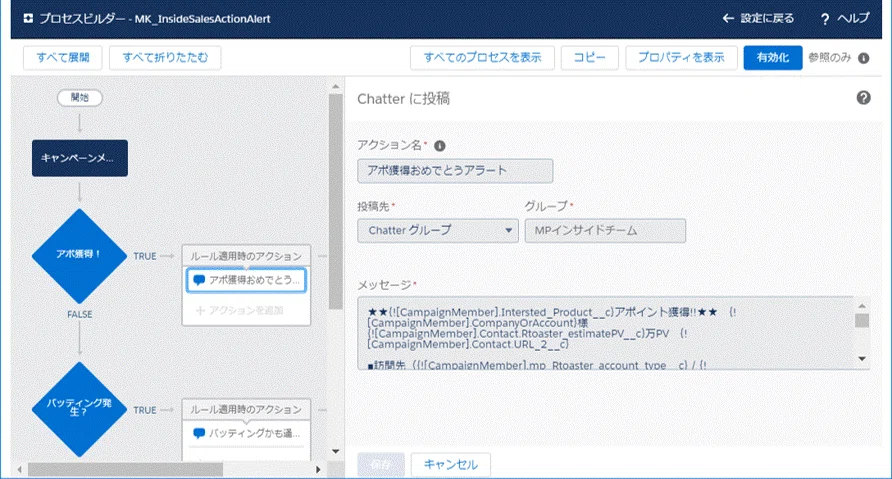Click chat bubble icon of バッティングかも action
The height and width of the screenshot is (479, 892).
(199, 433)
